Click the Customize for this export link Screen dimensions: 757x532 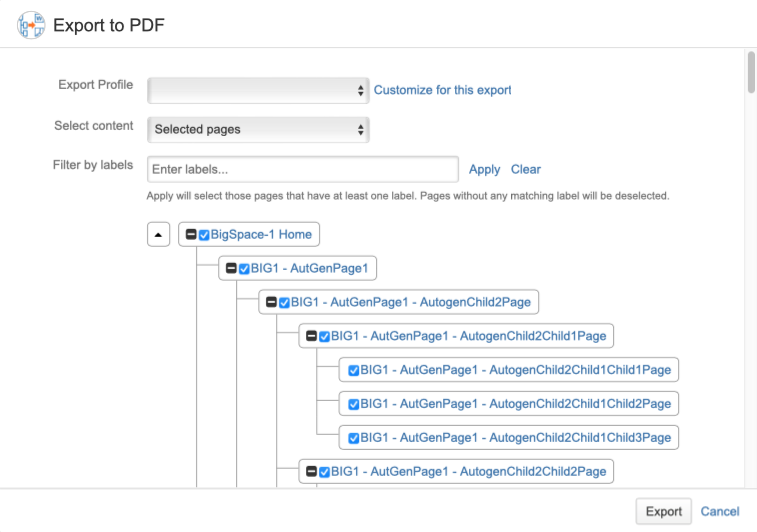442,90
